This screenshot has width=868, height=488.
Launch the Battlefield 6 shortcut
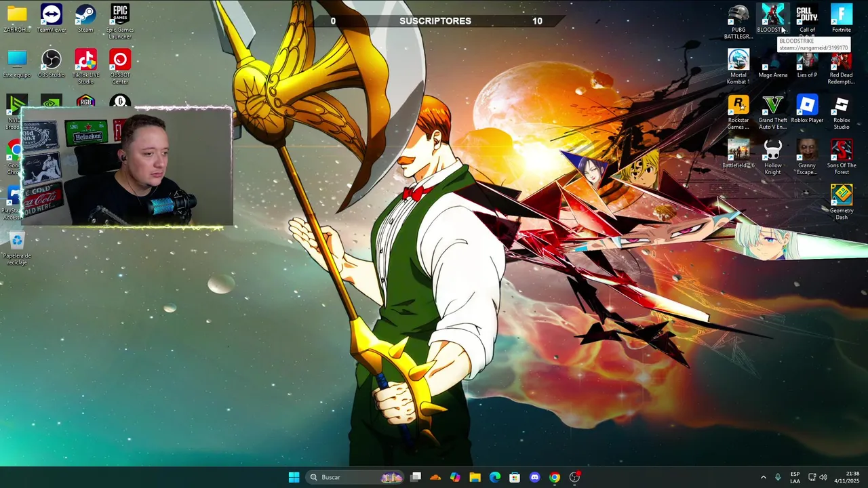[x=738, y=154]
